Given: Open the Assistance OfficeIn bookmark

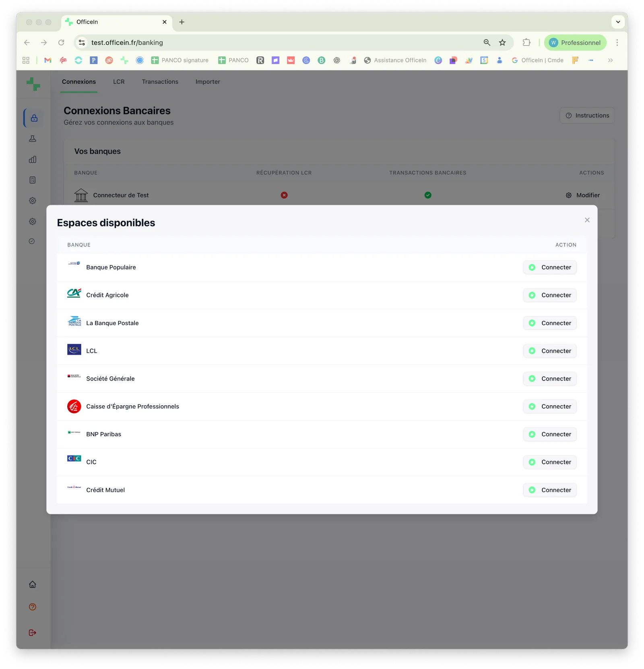Looking at the screenshot, I should tap(395, 60).
